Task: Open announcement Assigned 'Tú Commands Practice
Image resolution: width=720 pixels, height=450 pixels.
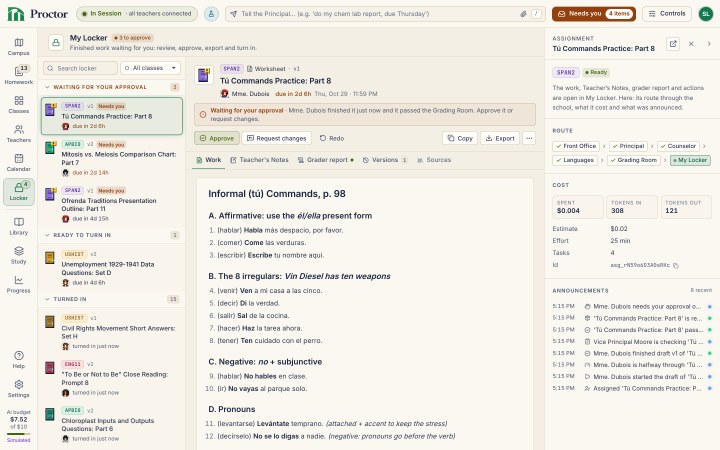Action: [632, 388]
